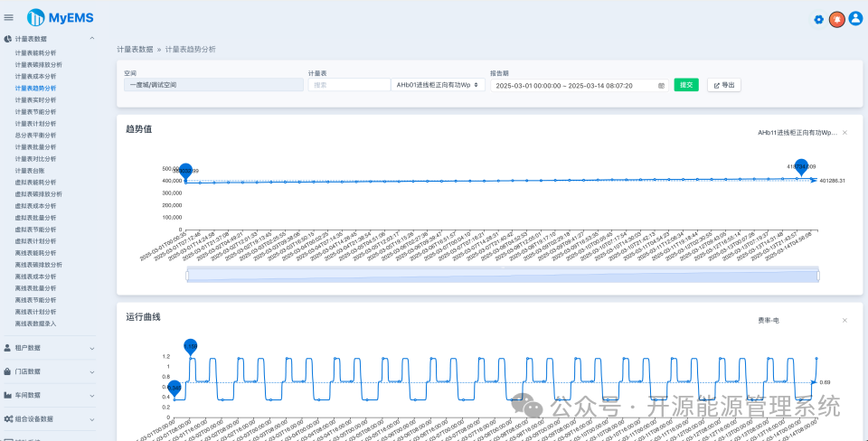Open the AHb01进线柜正向有功Wp meter dropdown

coord(438,85)
